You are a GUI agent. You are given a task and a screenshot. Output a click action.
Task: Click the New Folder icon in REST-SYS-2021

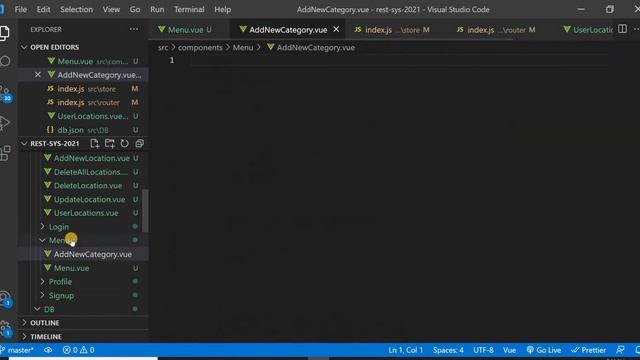pyautogui.click(x=109, y=143)
